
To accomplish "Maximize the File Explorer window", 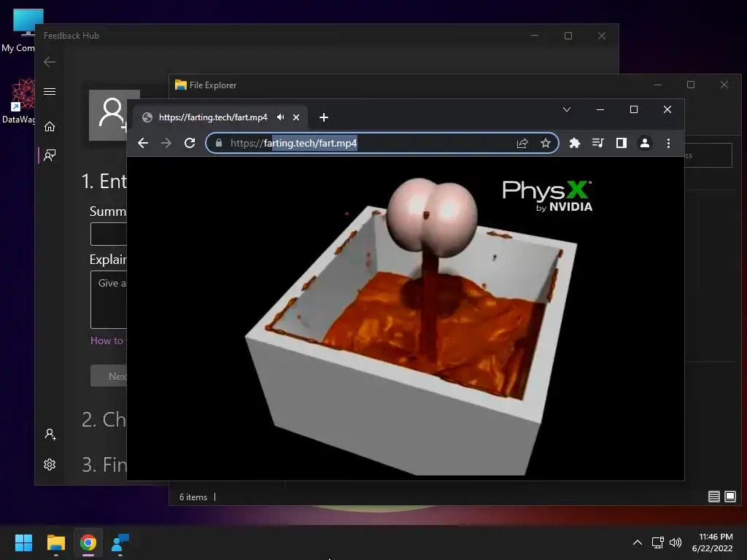I will point(691,85).
